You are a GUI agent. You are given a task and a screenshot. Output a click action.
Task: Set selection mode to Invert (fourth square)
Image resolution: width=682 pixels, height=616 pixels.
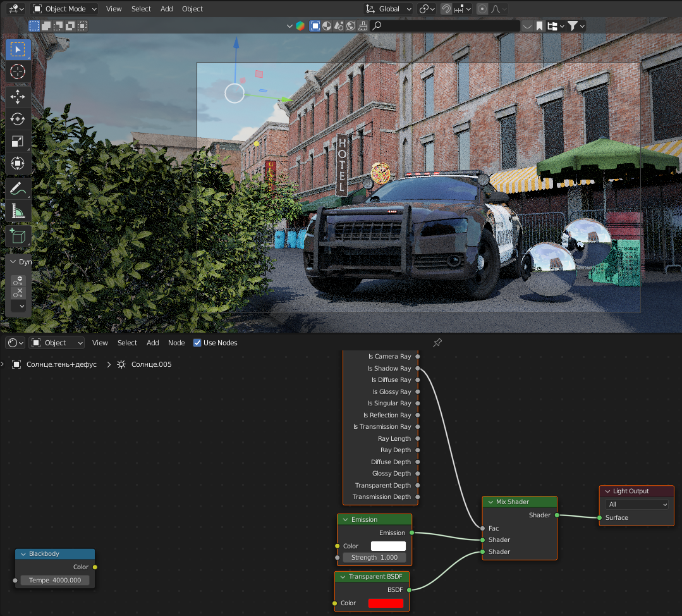(70, 26)
